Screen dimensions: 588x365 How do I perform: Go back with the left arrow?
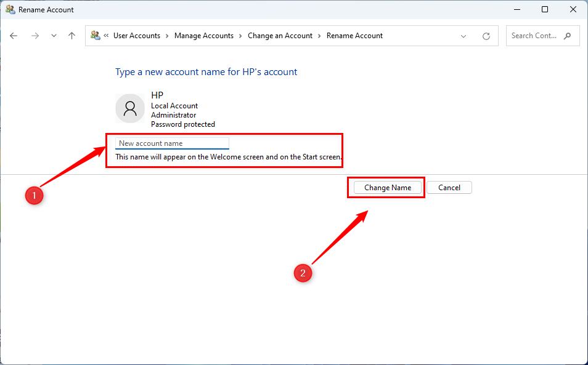click(14, 36)
